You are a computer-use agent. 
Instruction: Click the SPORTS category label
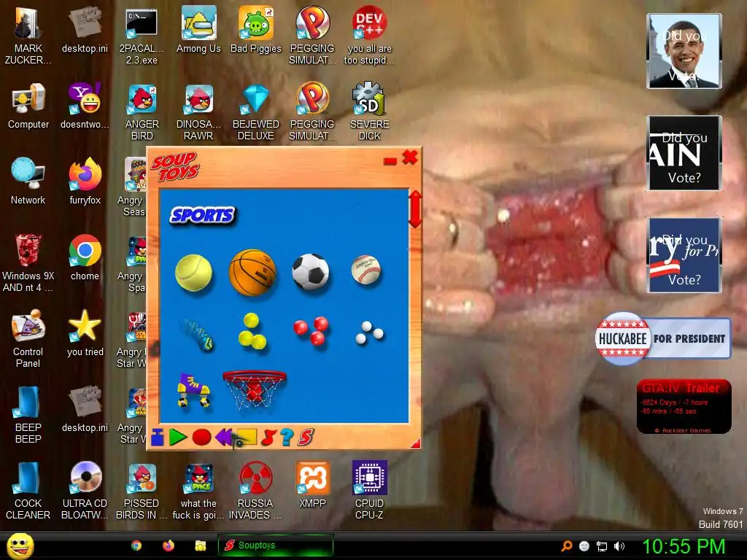coord(203,215)
